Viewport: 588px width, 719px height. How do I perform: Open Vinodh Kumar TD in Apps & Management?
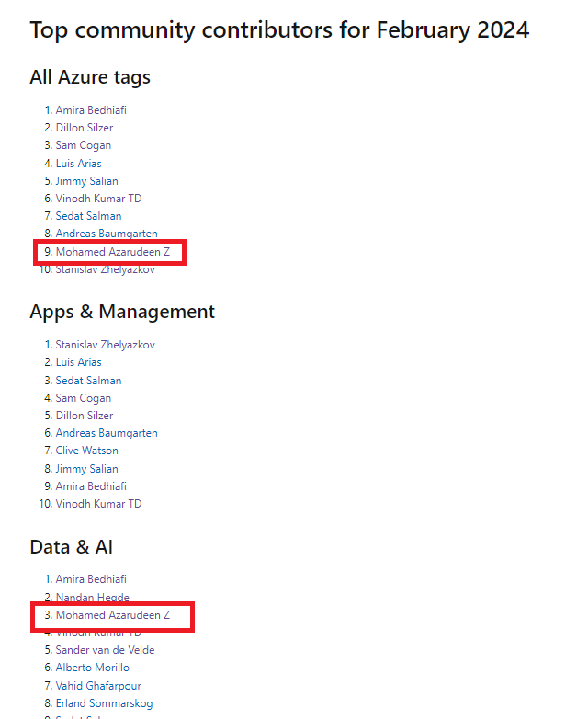coord(98,504)
